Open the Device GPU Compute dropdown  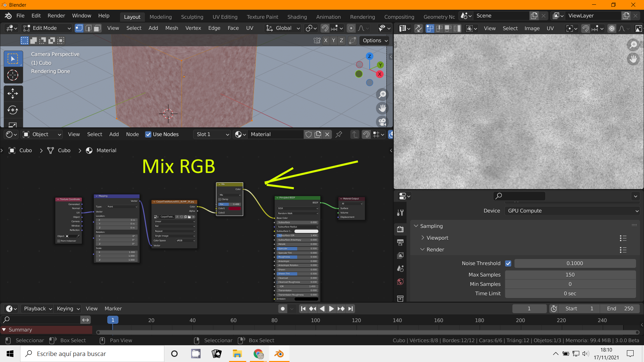coord(572,211)
